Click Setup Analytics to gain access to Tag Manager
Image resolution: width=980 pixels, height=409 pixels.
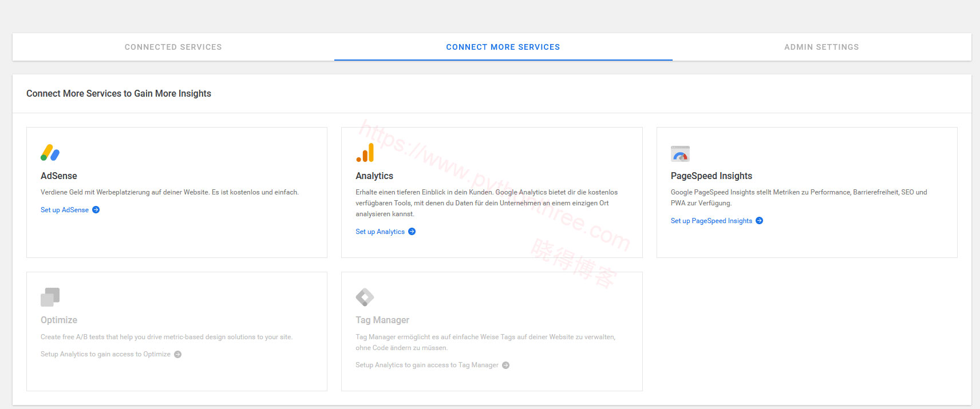427,365
